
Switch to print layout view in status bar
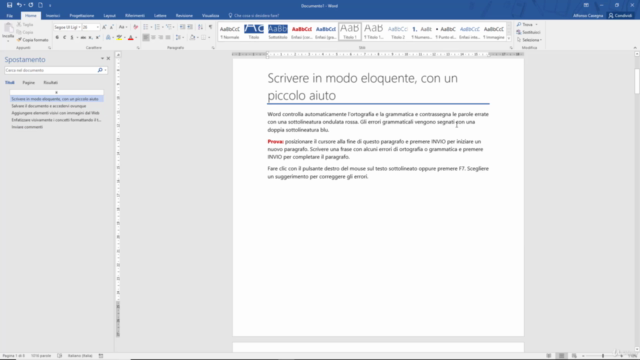[x=562, y=356]
